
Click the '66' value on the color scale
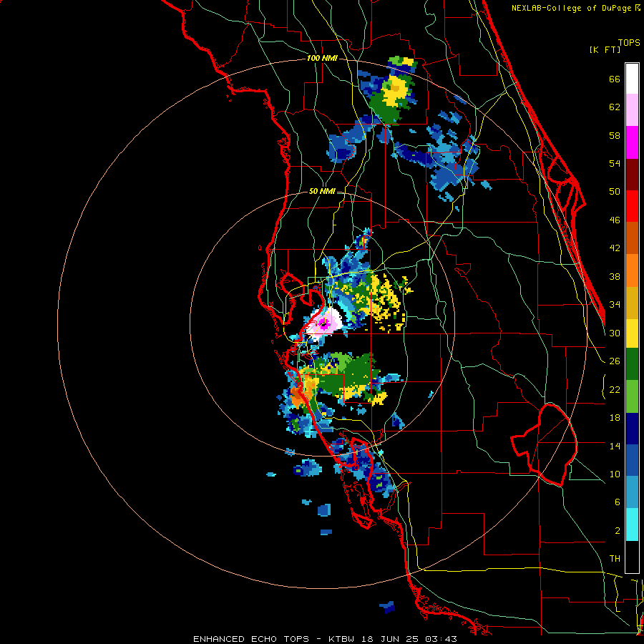pyautogui.click(x=615, y=79)
